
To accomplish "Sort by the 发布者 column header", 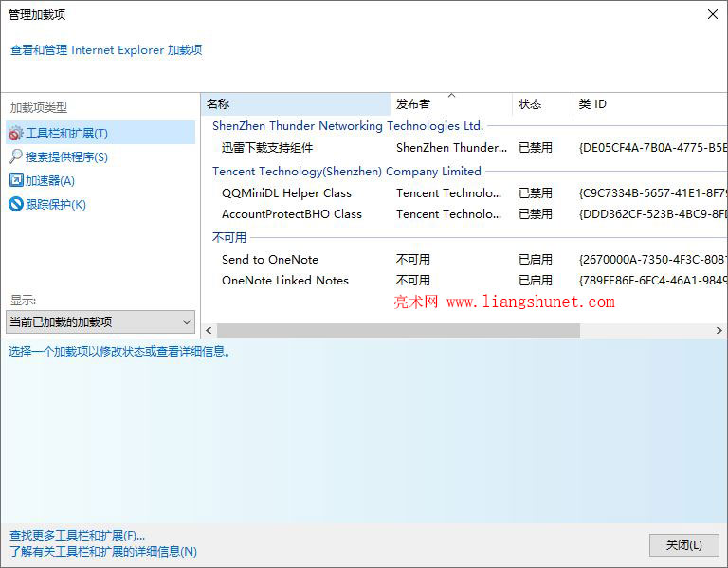I will pyautogui.click(x=451, y=104).
